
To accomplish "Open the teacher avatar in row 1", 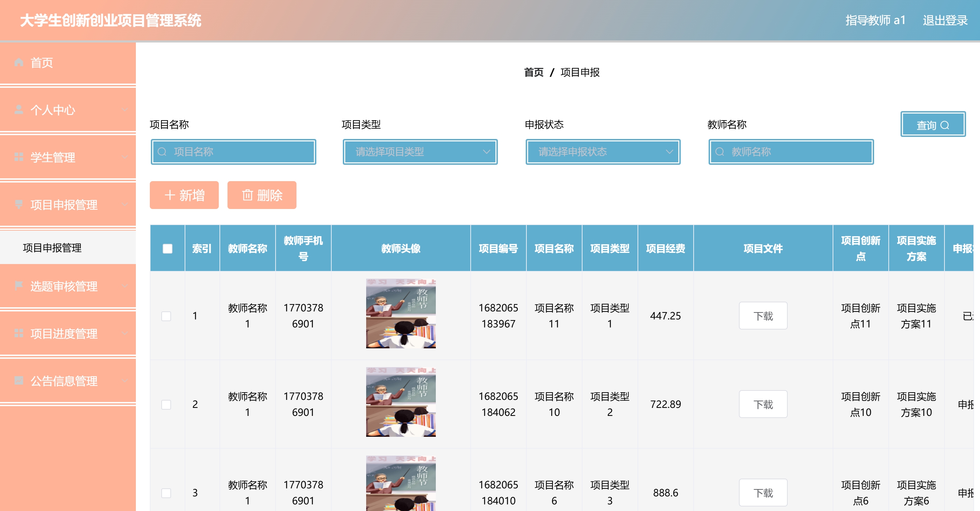I will [401, 313].
